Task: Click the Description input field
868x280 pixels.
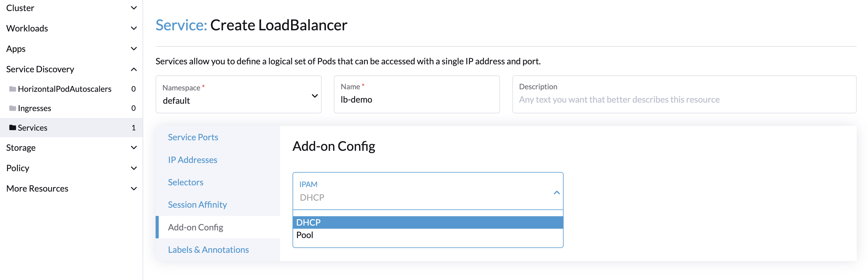Action: (x=684, y=99)
